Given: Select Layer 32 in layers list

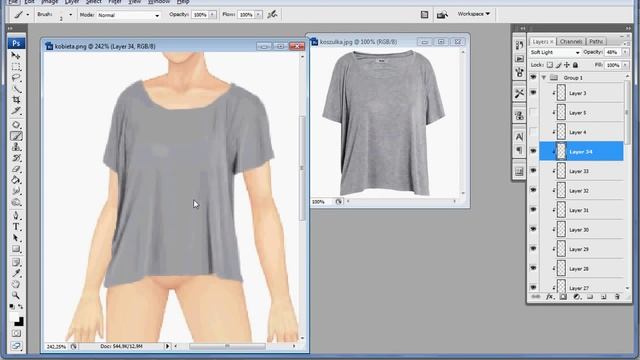Looking at the screenshot, I should coord(582,191).
